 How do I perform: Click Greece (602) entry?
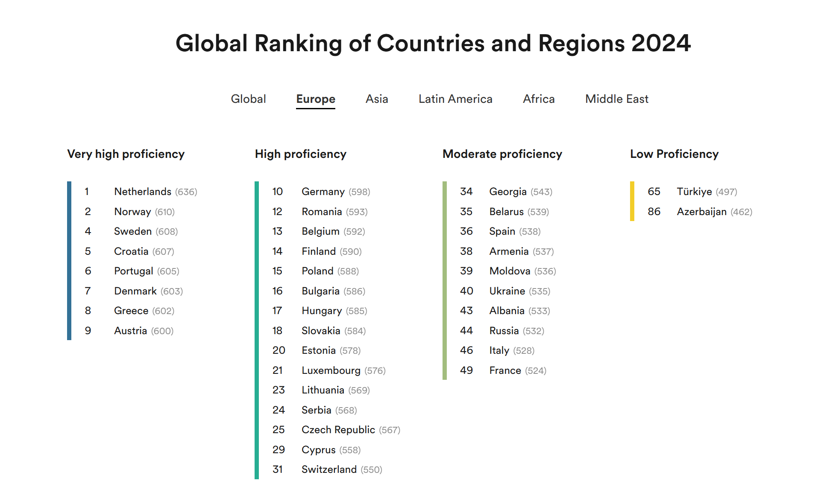144,311
